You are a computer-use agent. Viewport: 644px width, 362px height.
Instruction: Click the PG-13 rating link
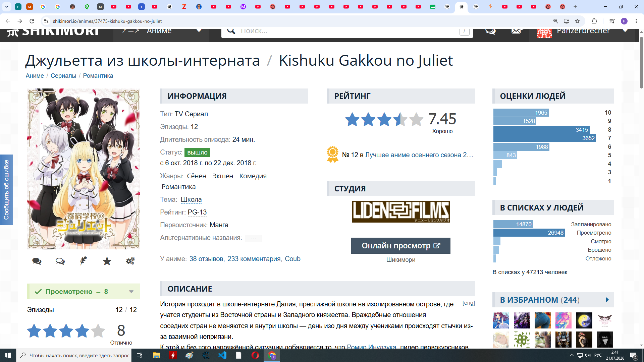197,212
